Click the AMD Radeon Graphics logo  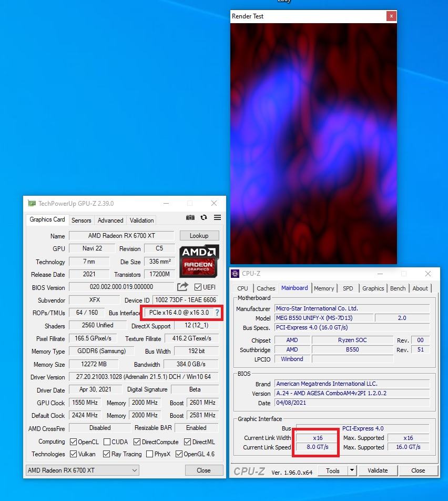[x=199, y=261]
